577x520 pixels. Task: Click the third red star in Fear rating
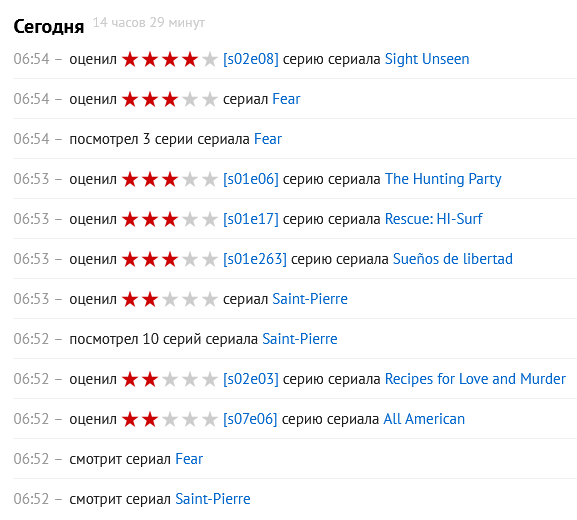tap(170, 99)
